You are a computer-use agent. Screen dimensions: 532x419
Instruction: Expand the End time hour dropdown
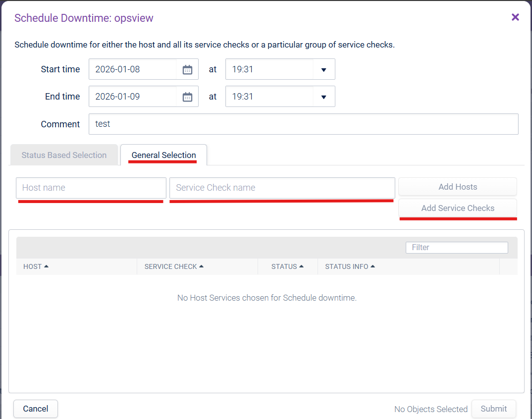(x=323, y=97)
